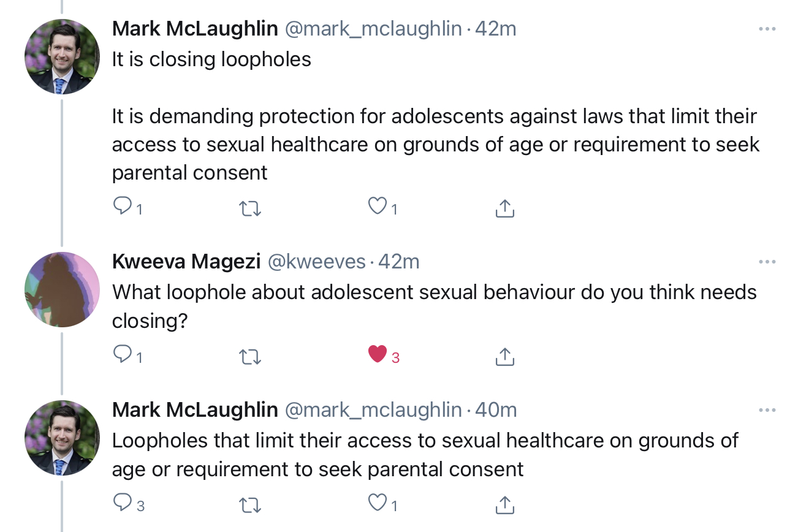
Task: Reply to Mark McLaughlin's first tweet
Action: pos(123,208)
